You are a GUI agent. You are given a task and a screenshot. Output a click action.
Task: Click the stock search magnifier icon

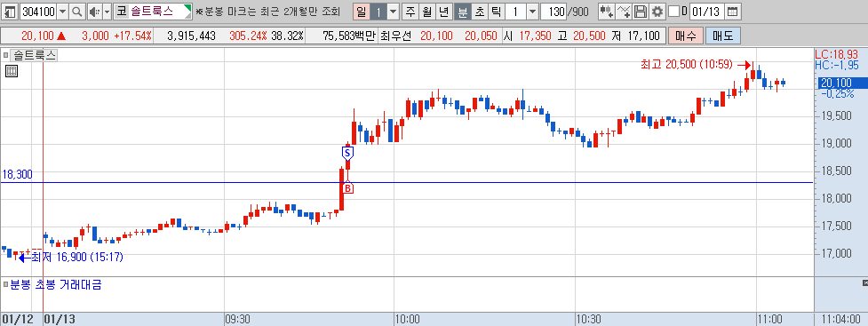click(x=77, y=11)
